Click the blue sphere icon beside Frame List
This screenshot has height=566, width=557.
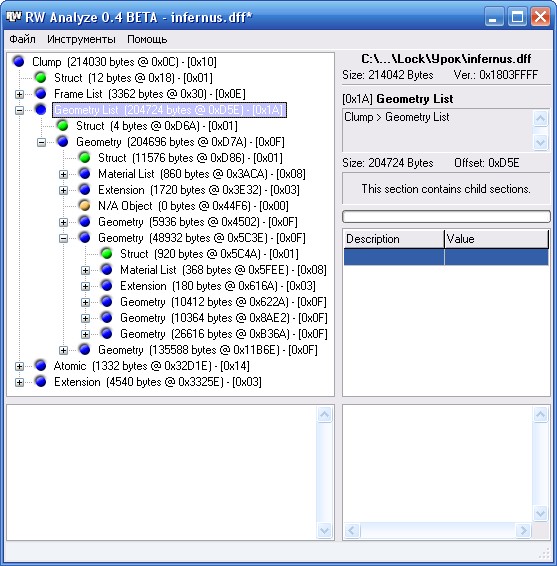click(x=41, y=93)
